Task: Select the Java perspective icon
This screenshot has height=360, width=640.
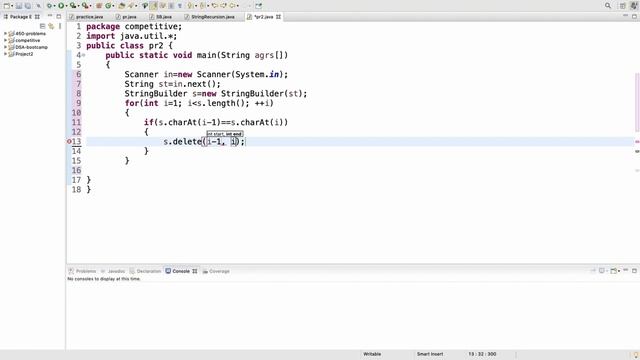Action: [634, 5]
